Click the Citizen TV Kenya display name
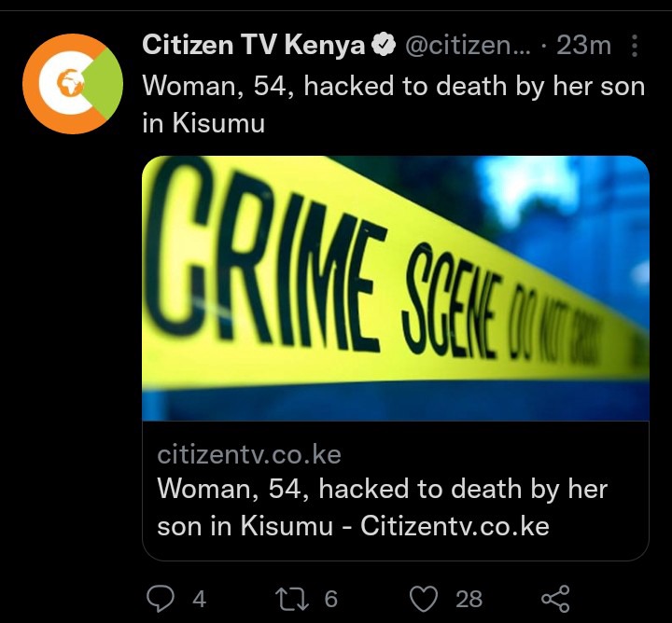 pos(253,45)
